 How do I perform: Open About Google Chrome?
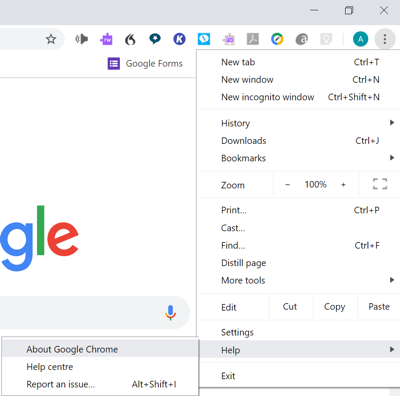coord(100,349)
